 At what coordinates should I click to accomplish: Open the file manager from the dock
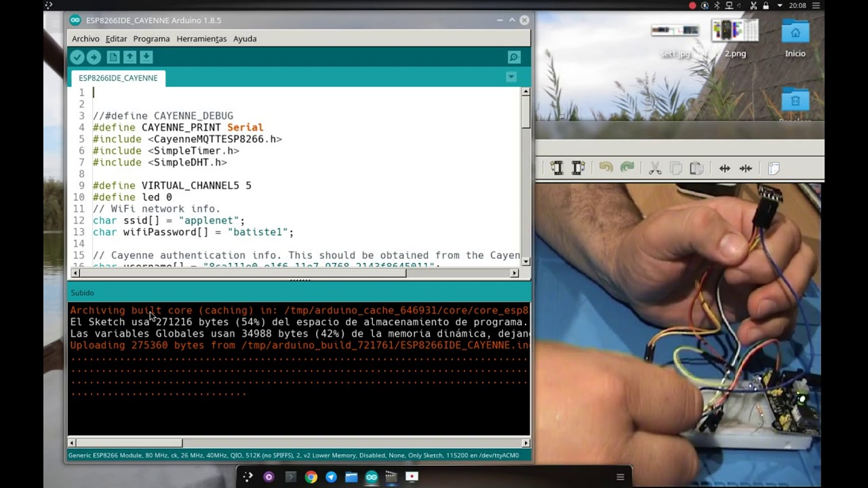[x=351, y=477]
